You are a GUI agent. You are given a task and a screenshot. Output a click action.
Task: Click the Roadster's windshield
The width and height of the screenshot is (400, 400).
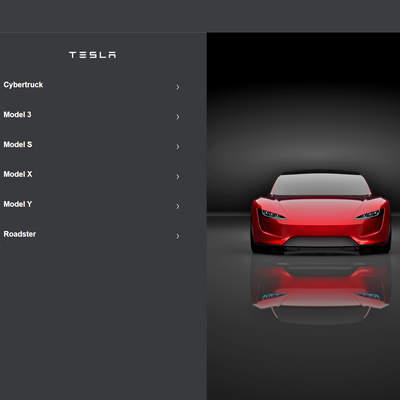tap(320, 185)
